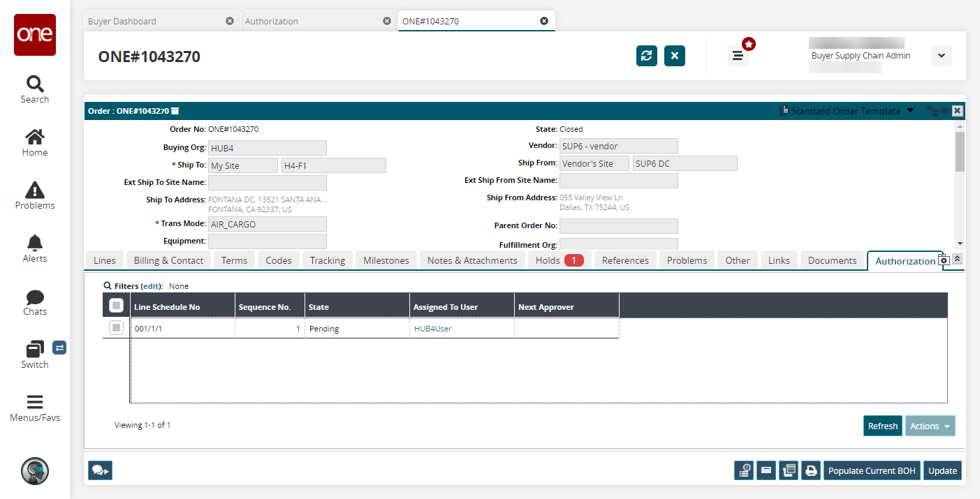Click the refresh icon beside order title
This screenshot has height=499, width=980.
click(x=646, y=56)
